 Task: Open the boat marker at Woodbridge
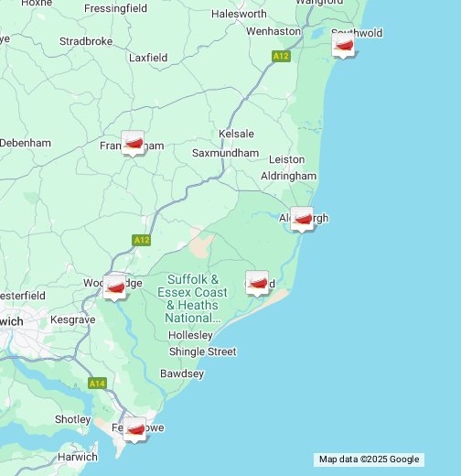(114, 287)
